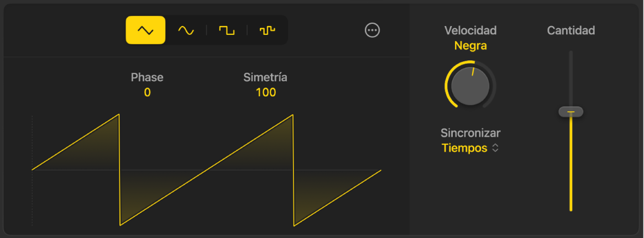Click the Sincronizar label
Screen dimensions: 644x238
coord(470,133)
